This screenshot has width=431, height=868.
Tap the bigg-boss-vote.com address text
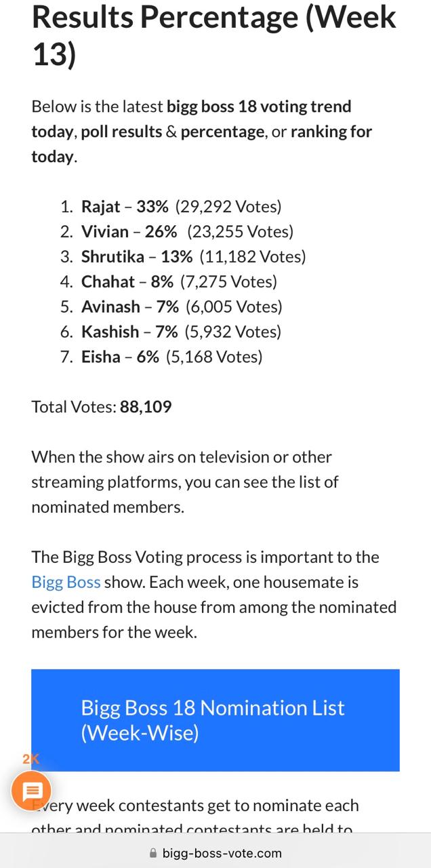pos(222,853)
